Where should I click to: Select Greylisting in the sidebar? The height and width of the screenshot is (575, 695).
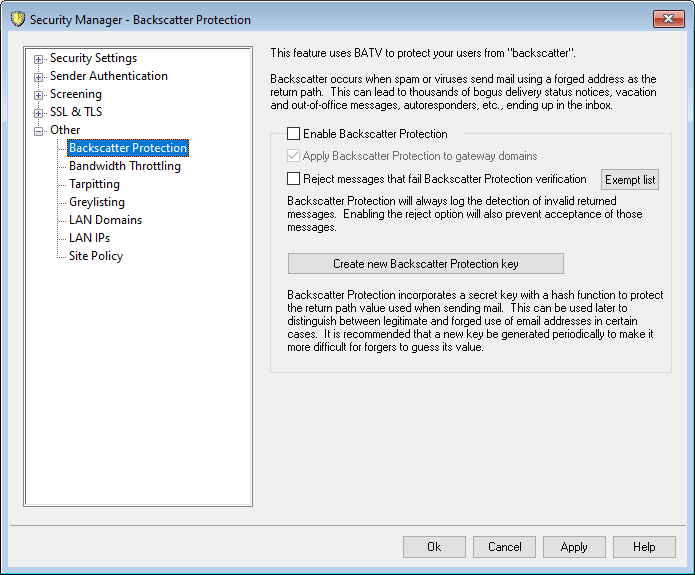pyautogui.click(x=96, y=202)
